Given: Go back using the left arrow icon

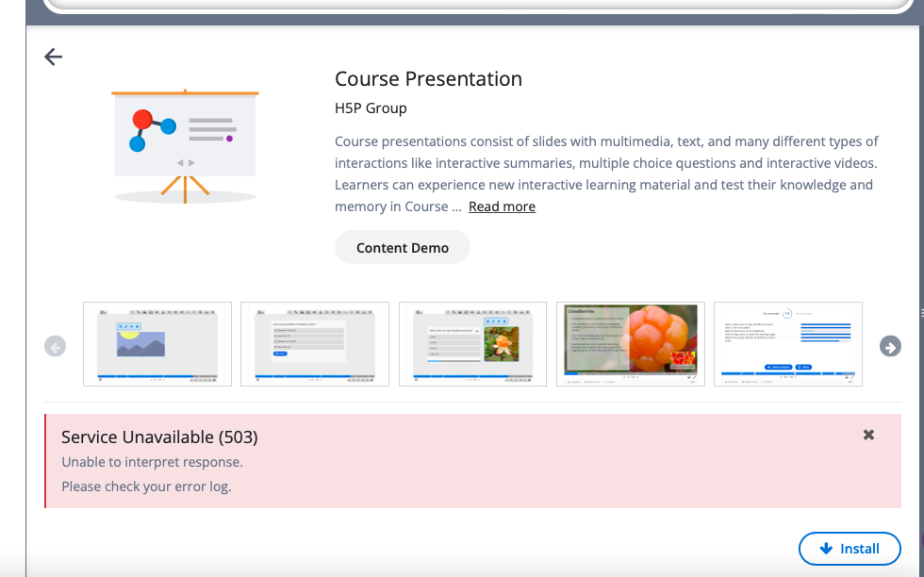Looking at the screenshot, I should [x=53, y=57].
